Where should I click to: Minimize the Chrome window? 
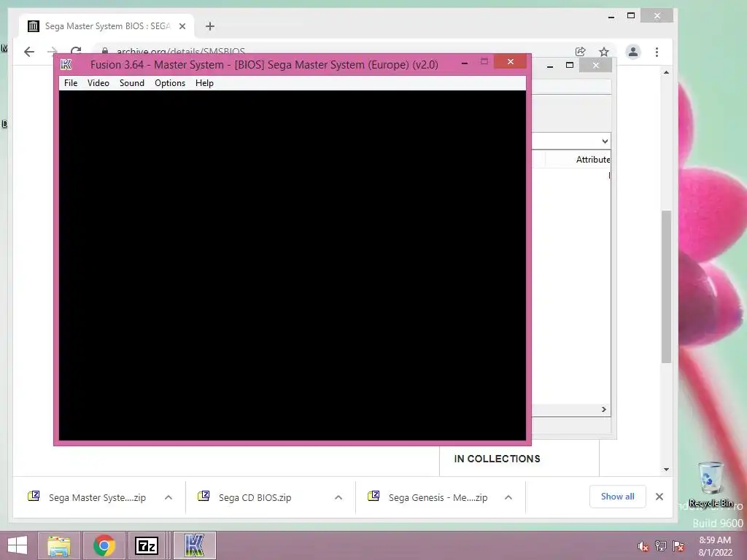click(611, 17)
